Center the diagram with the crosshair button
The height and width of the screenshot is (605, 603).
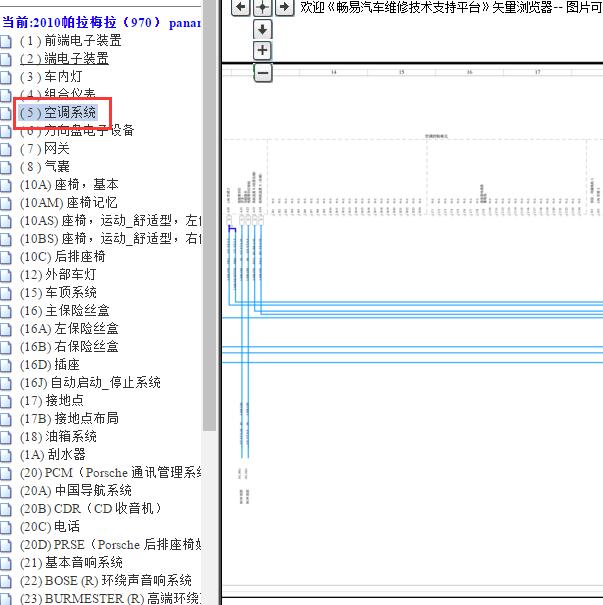point(262,7)
